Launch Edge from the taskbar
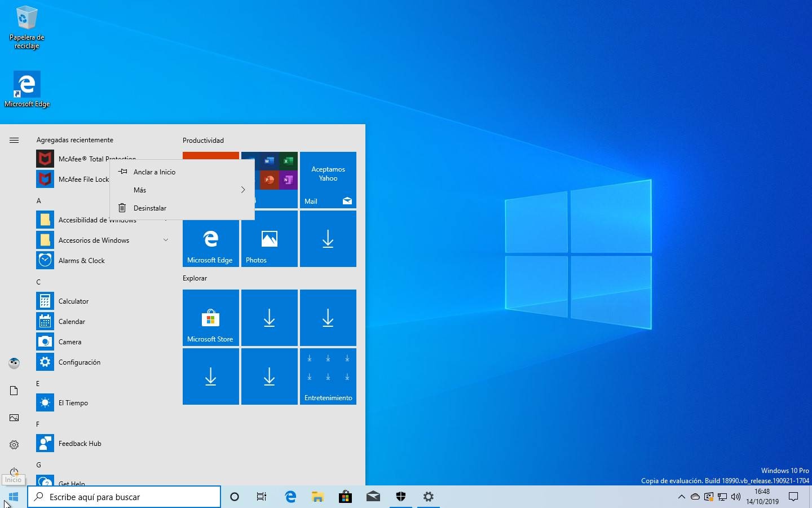This screenshot has height=508, width=812. [290, 497]
